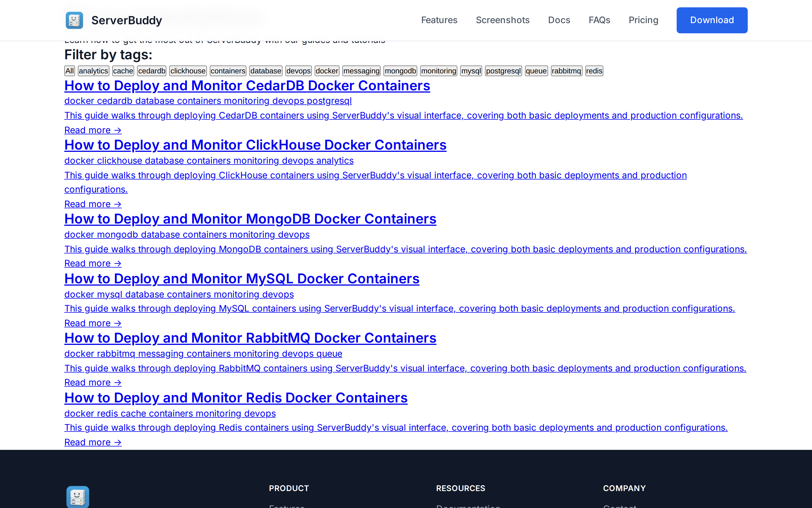Image resolution: width=812 pixels, height=508 pixels.
Task: Click tags line 'docker rabbitmq messaging containers monitoring devops queue'
Action: pyautogui.click(x=203, y=353)
